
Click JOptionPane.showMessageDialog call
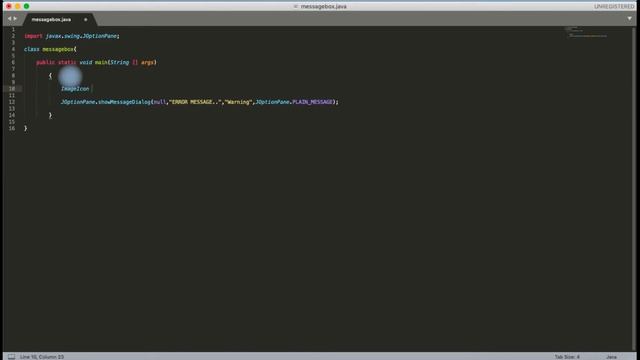(106, 102)
